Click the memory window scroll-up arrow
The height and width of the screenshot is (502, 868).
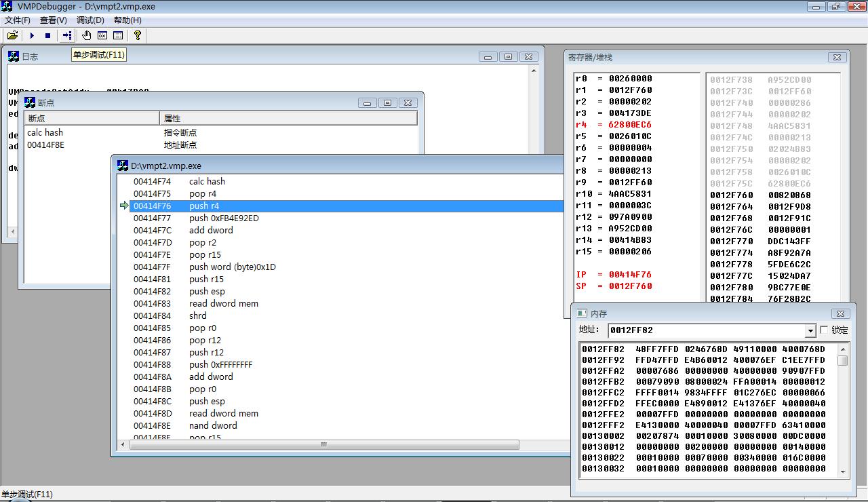click(843, 349)
